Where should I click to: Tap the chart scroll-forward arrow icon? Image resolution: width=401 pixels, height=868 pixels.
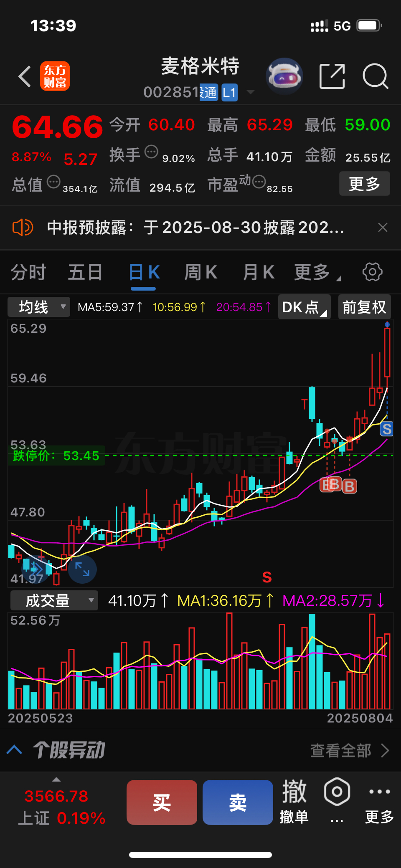coord(36,569)
